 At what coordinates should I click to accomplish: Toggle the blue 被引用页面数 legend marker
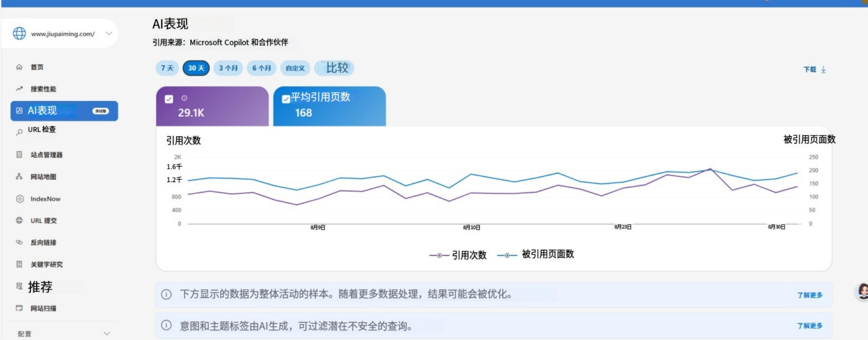pyautogui.click(x=507, y=255)
